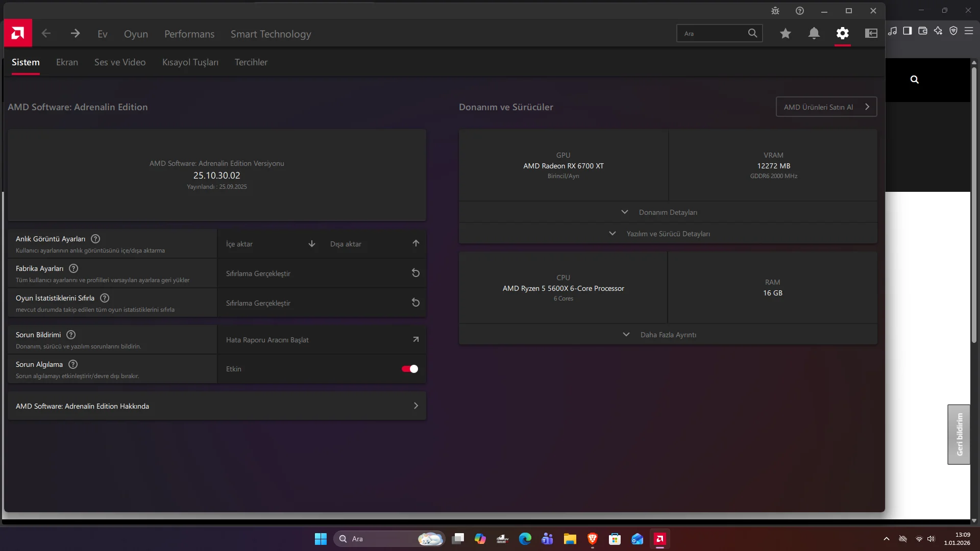Click the settings gear icon
Screen dimensions: 980x551
coord(842,34)
